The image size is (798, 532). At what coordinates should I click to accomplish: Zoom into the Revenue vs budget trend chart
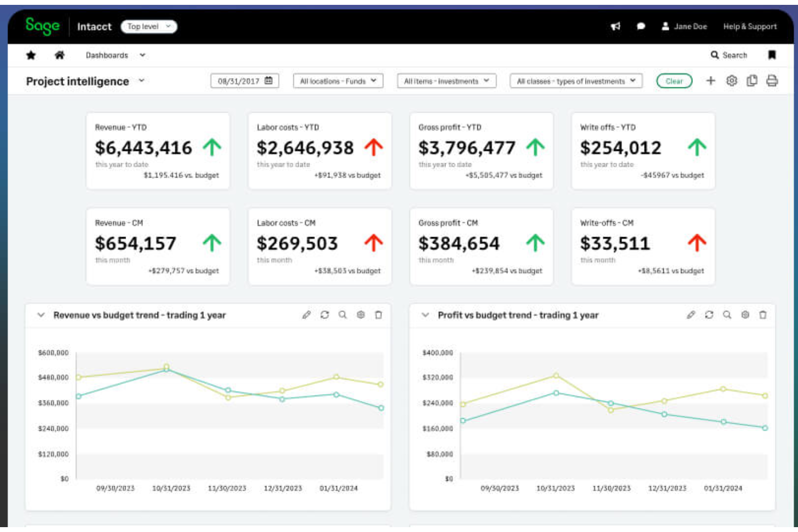(342, 315)
